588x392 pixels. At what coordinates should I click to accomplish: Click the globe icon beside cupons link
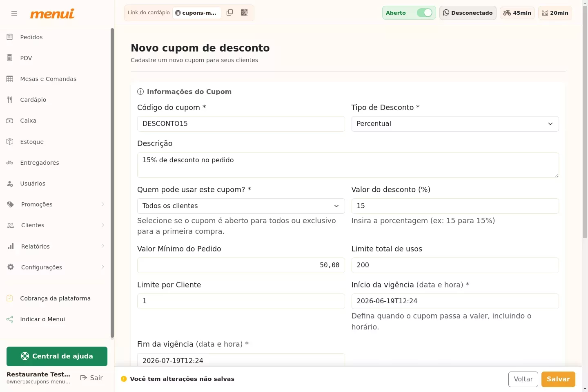click(x=178, y=13)
